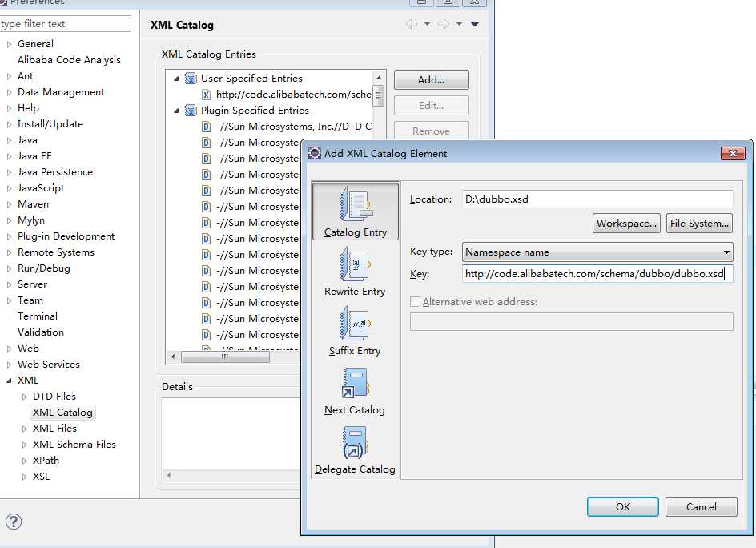The height and width of the screenshot is (548, 756).
Task: Click the alibabatech entry X file icon
Action: point(207,95)
